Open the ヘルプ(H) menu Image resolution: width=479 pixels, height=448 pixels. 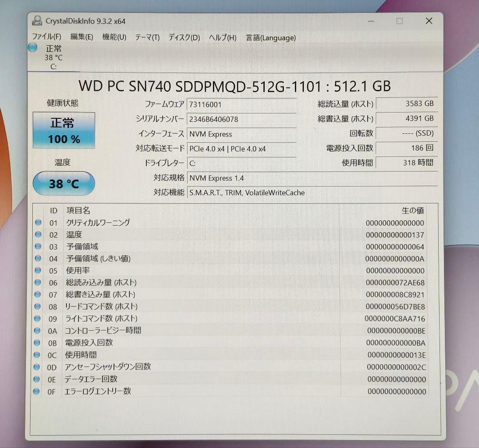pos(220,38)
